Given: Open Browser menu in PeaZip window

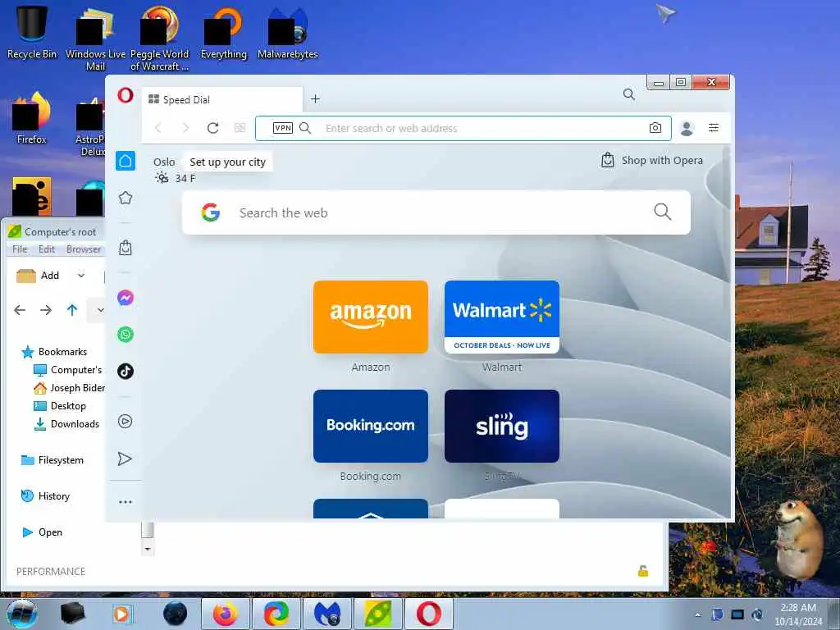Looking at the screenshot, I should pyautogui.click(x=84, y=249).
